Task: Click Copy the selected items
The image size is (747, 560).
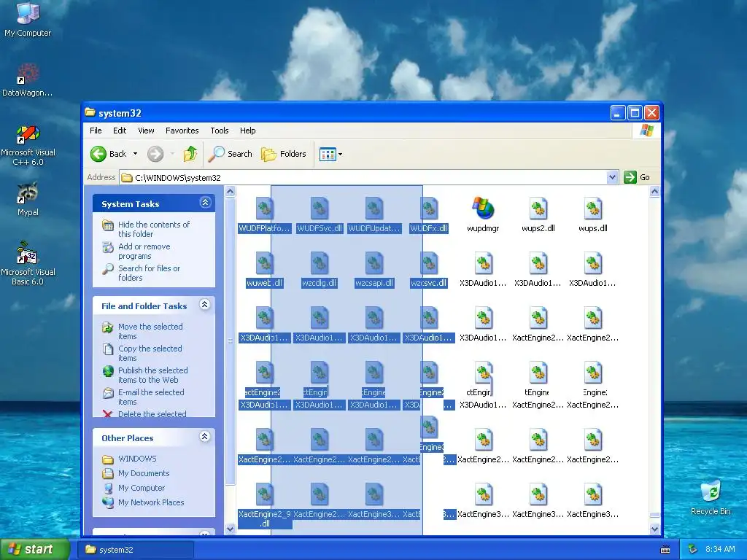Action: tap(150, 353)
